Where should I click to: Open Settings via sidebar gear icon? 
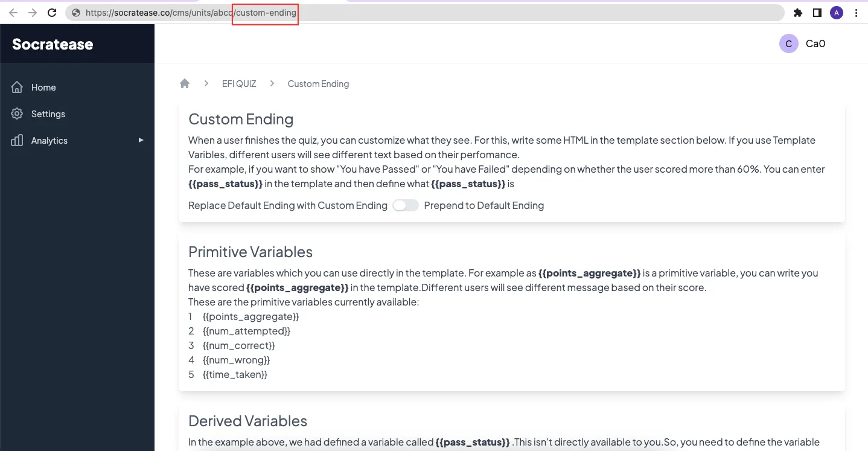click(x=17, y=114)
